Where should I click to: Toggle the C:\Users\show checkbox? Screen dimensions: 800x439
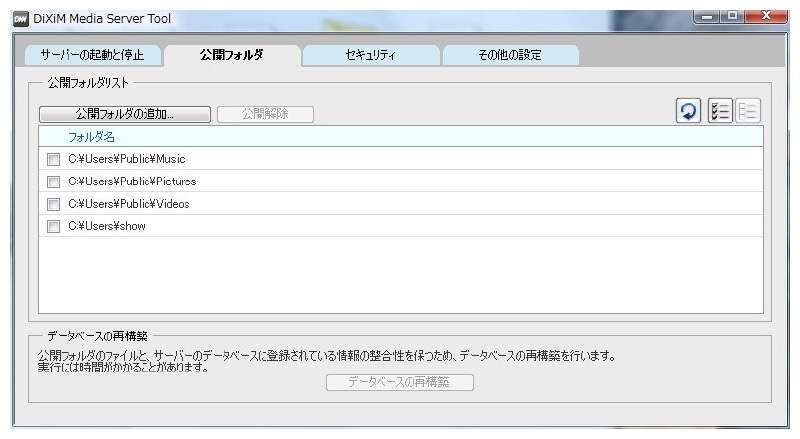(53, 226)
